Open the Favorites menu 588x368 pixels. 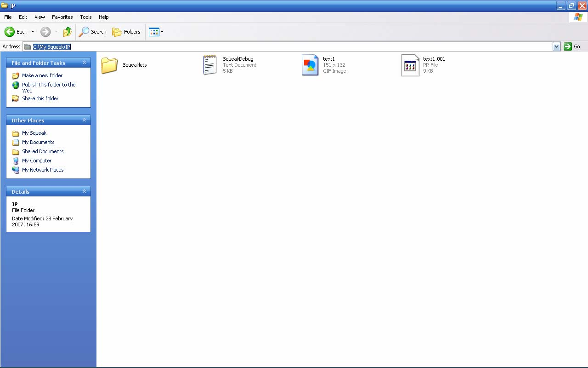coord(62,17)
